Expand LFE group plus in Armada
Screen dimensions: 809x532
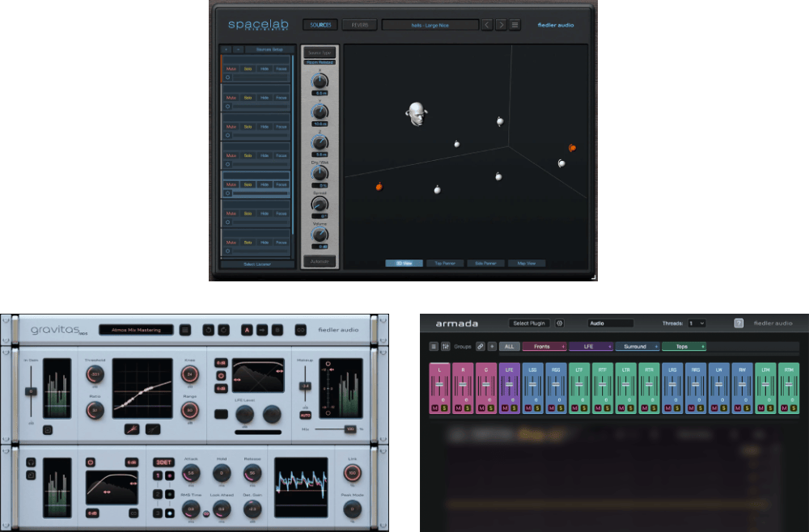tap(609, 346)
